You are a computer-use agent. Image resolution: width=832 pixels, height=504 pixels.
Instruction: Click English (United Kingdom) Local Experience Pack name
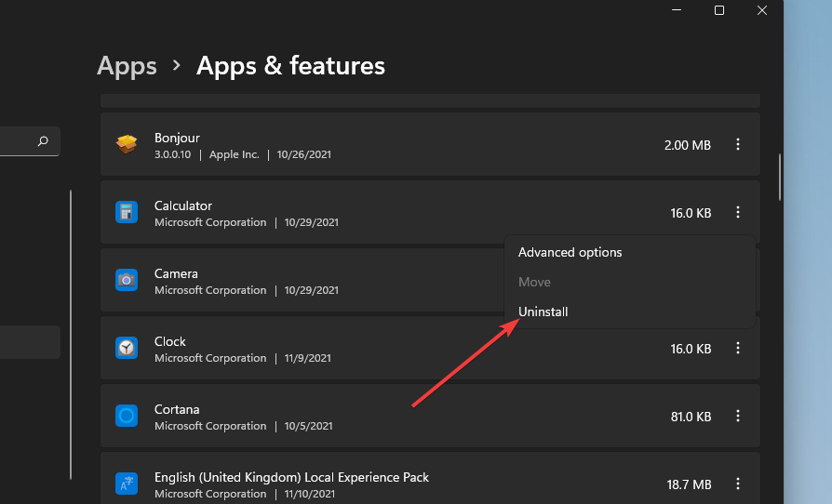click(291, 477)
